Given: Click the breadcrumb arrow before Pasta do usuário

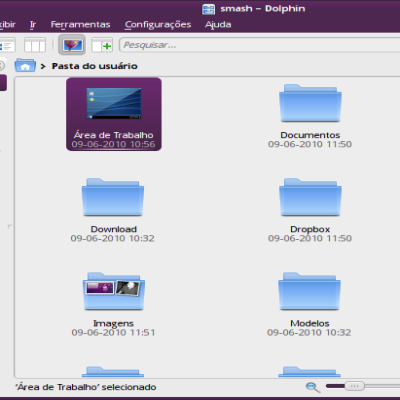Looking at the screenshot, I should coord(43,66).
